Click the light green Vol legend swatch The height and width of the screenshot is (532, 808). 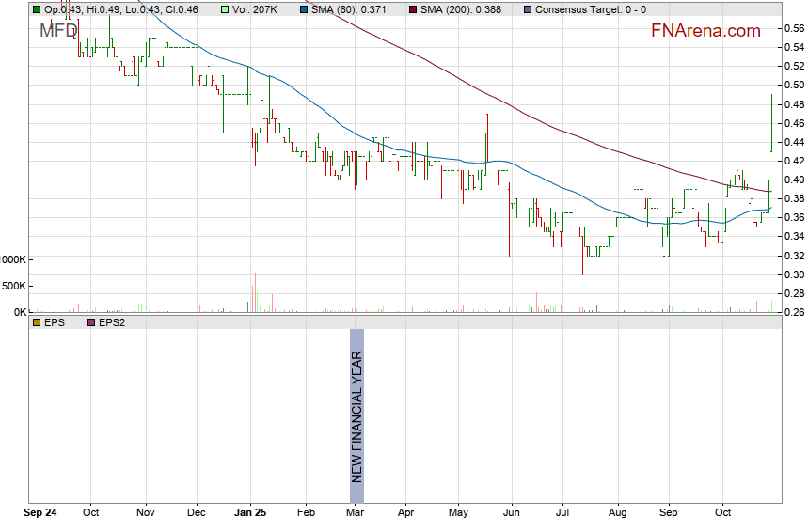click(x=224, y=9)
